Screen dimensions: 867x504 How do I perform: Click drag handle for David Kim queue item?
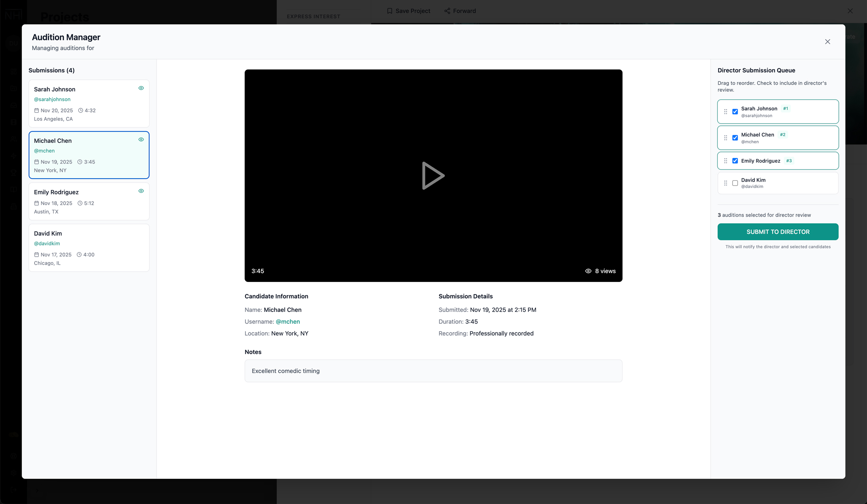point(725,183)
